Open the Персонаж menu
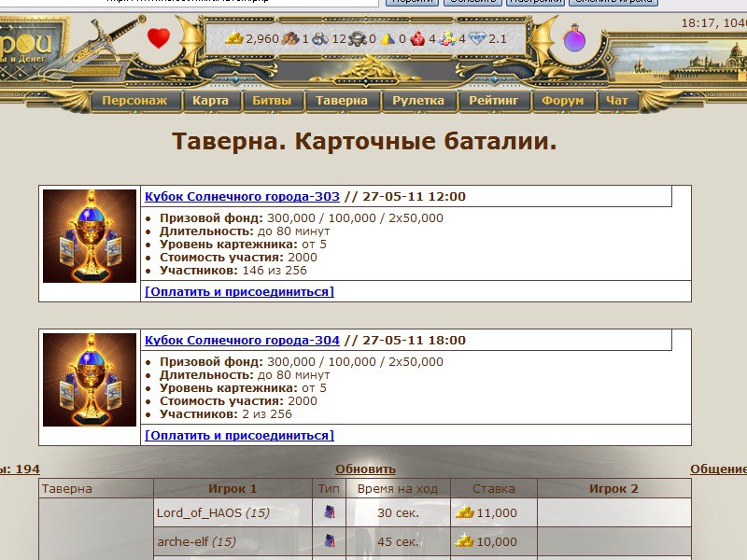The width and height of the screenshot is (747, 560). 134,101
